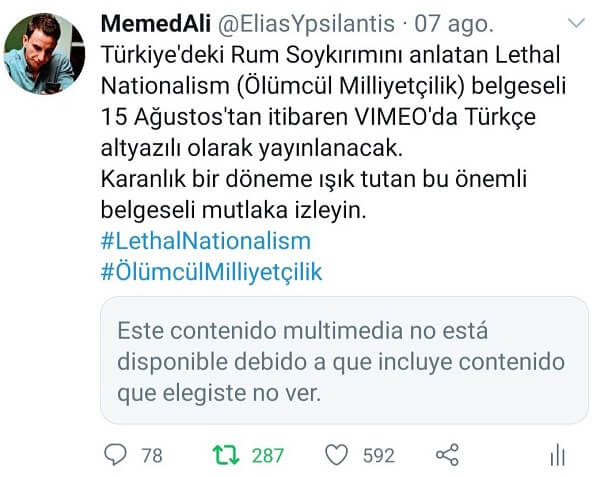The height and width of the screenshot is (477, 600).
Task: Click the 592 likes count
Action: pos(378,456)
